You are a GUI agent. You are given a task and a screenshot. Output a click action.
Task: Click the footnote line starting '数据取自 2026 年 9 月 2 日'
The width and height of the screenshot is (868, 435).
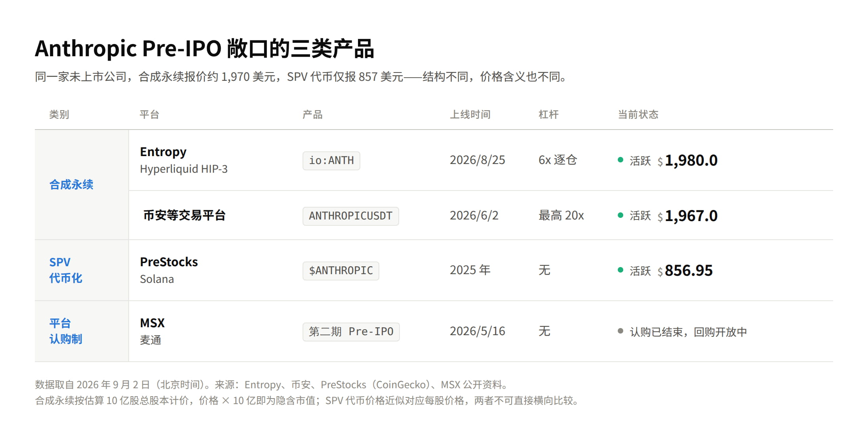coord(272,385)
